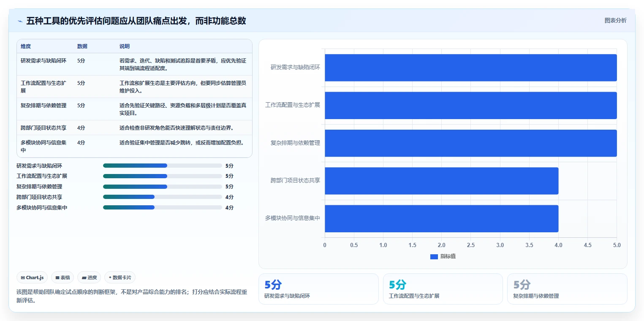The height and width of the screenshot is (321, 644).
Task: Click the 工作流配置与生态扩展 chart bar
Action: tap(470, 105)
